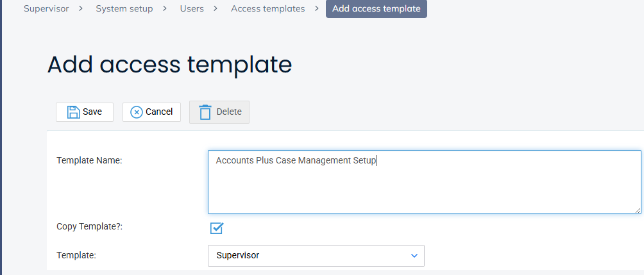
Task: Go to Supervisor breadcrumb
Action: [x=46, y=9]
